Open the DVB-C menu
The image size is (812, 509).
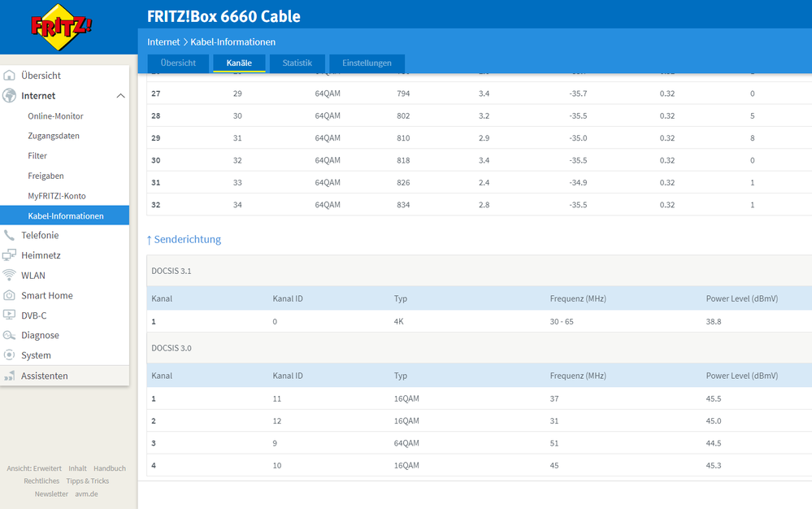(33, 315)
